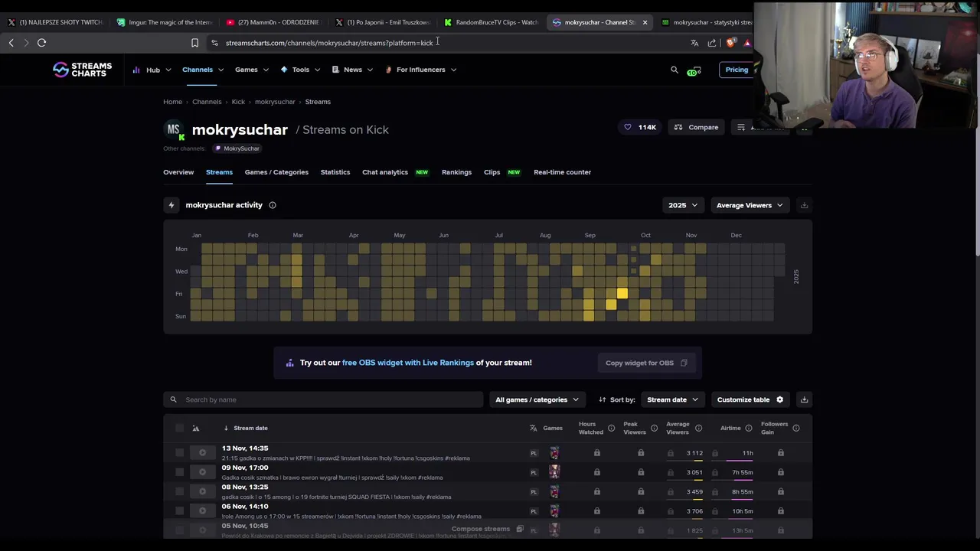This screenshot has width=980, height=551.
Task: Open the Rankings tab
Action: tap(456, 172)
